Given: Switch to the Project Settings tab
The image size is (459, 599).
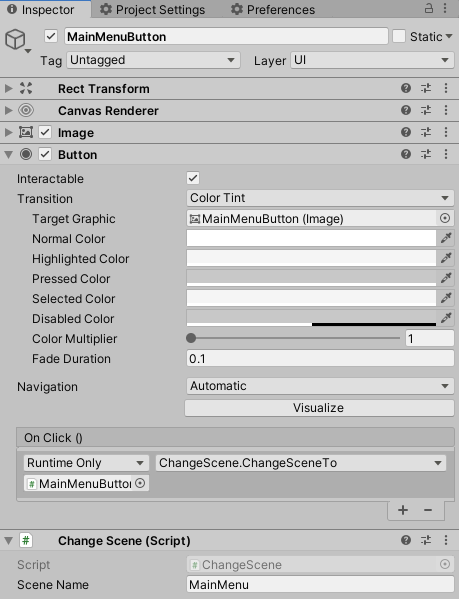Looking at the screenshot, I should (152, 10).
